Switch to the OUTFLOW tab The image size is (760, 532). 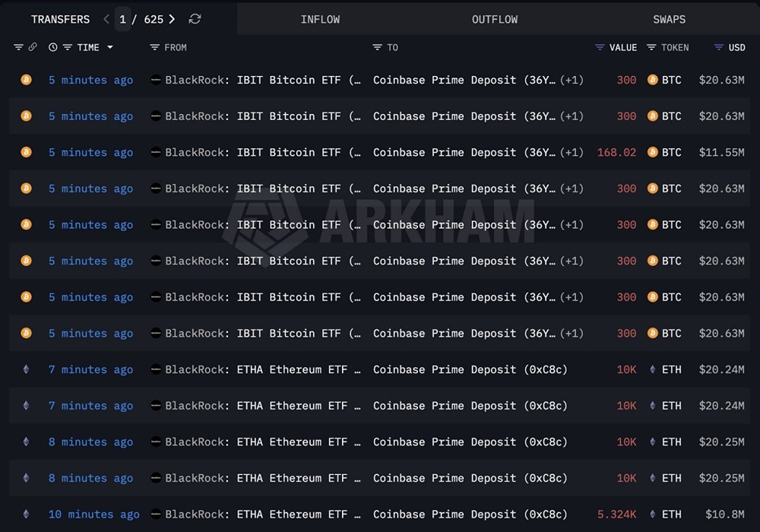pyautogui.click(x=494, y=19)
